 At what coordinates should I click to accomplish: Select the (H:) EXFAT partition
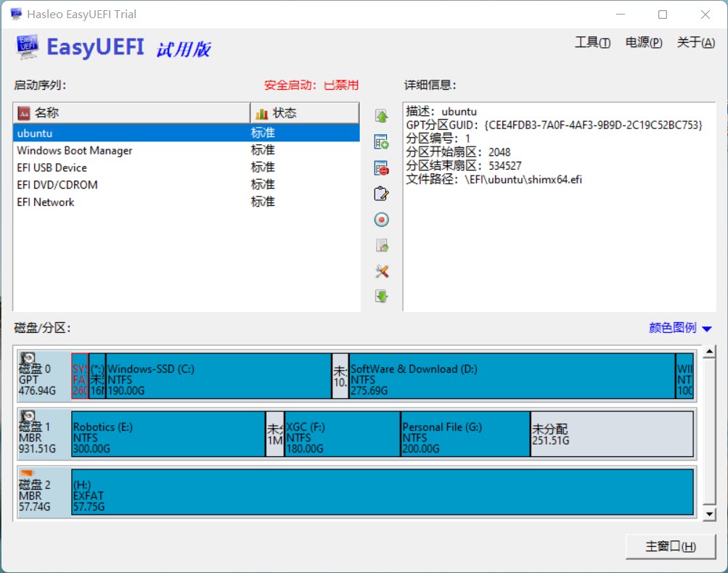click(383, 492)
